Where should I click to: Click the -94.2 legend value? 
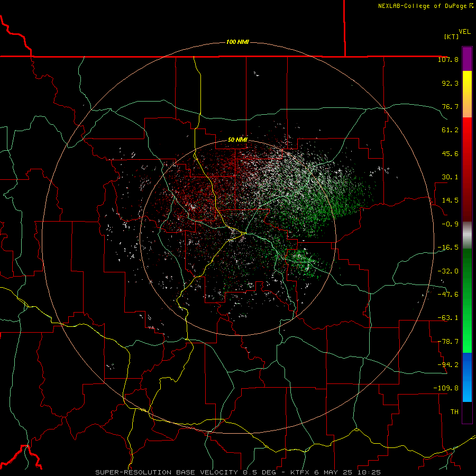(x=448, y=365)
